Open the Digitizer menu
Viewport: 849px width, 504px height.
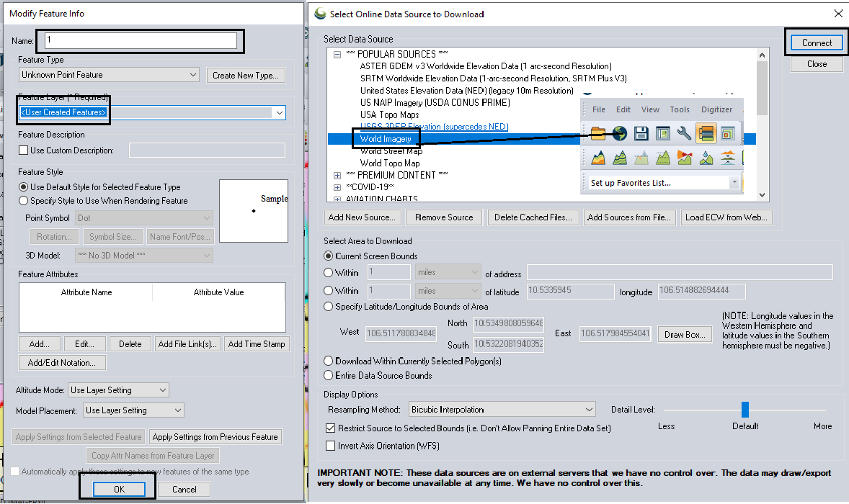click(716, 109)
